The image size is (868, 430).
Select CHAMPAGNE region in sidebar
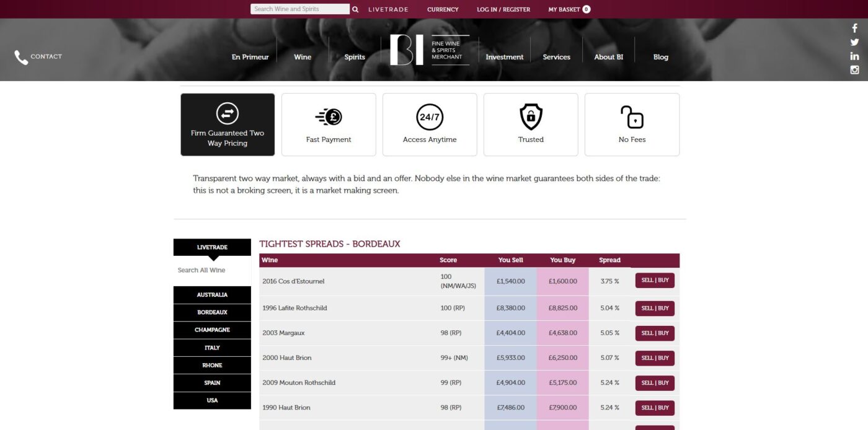point(212,330)
